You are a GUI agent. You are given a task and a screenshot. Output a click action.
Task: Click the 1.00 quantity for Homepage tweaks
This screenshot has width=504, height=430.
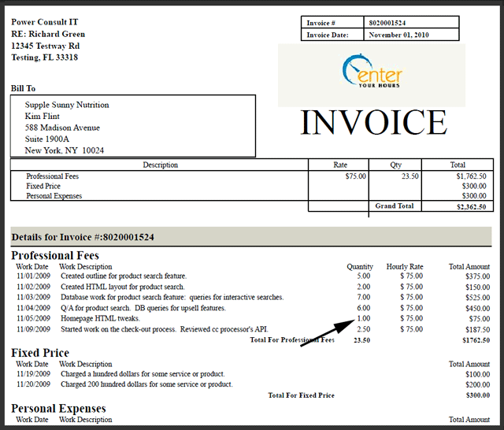pos(364,318)
